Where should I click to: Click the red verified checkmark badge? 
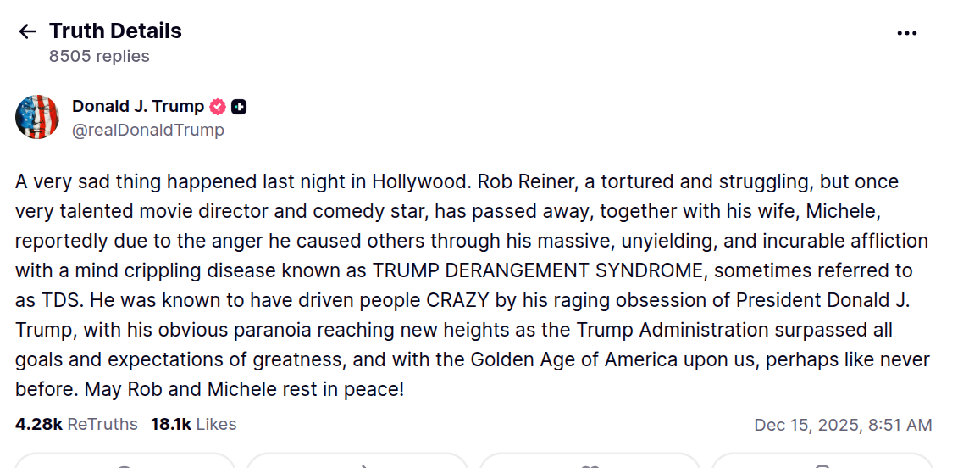(x=218, y=107)
